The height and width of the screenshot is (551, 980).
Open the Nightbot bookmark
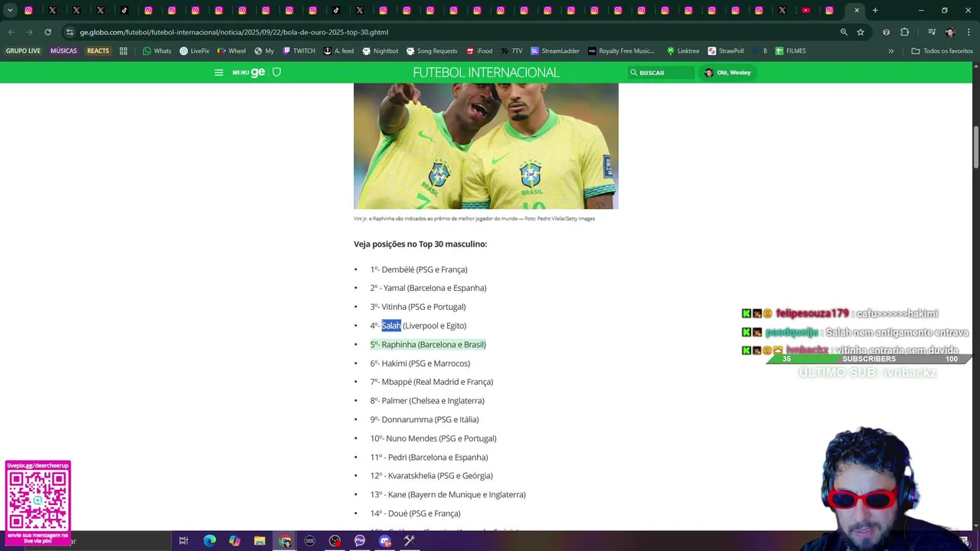pyautogui.click(x=380, y=51)
